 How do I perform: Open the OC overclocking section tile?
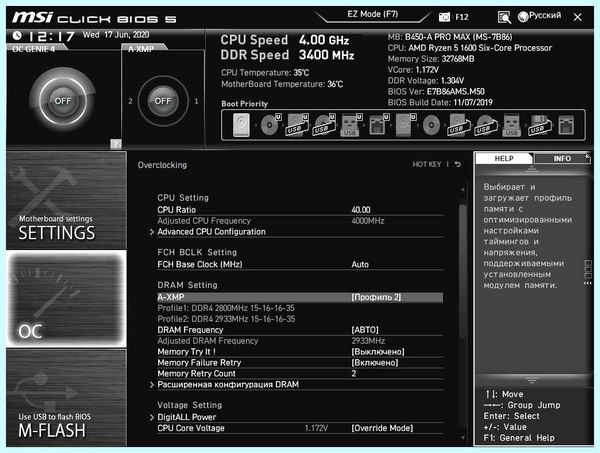click(66, 299)
